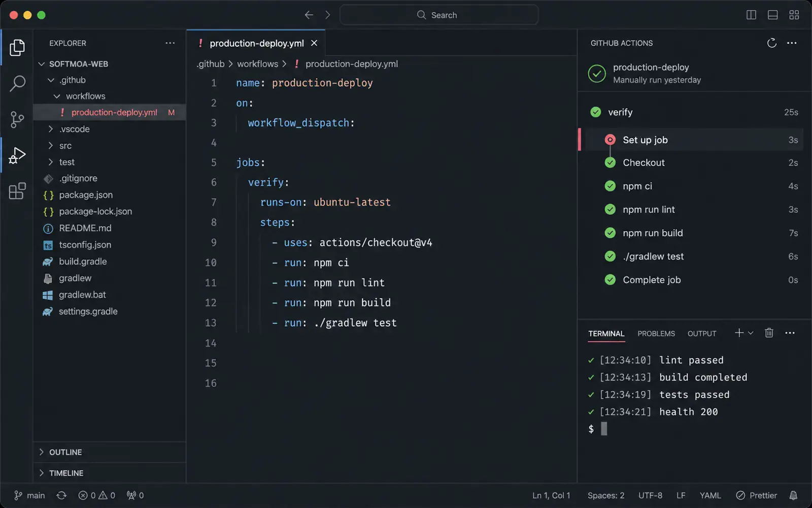Image resolution: width=812 pixels, height=508 pixels.
Task: Change indentation via Spaces: 2
Action: point(606,495)
